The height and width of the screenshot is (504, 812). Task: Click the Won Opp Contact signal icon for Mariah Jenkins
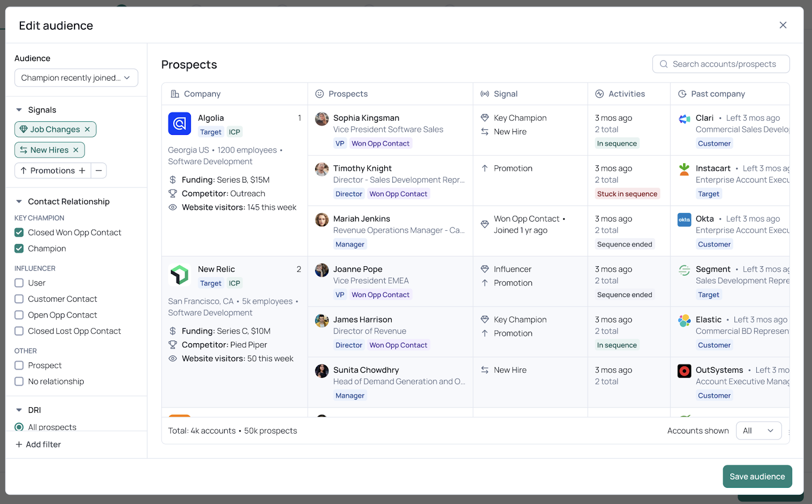(x=485, y=224)
